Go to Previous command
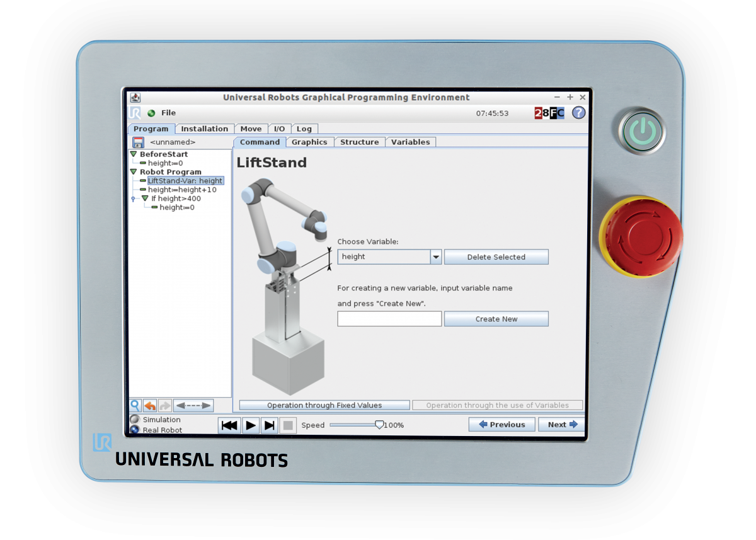This screenshot has height=540, width=756. 502,425
